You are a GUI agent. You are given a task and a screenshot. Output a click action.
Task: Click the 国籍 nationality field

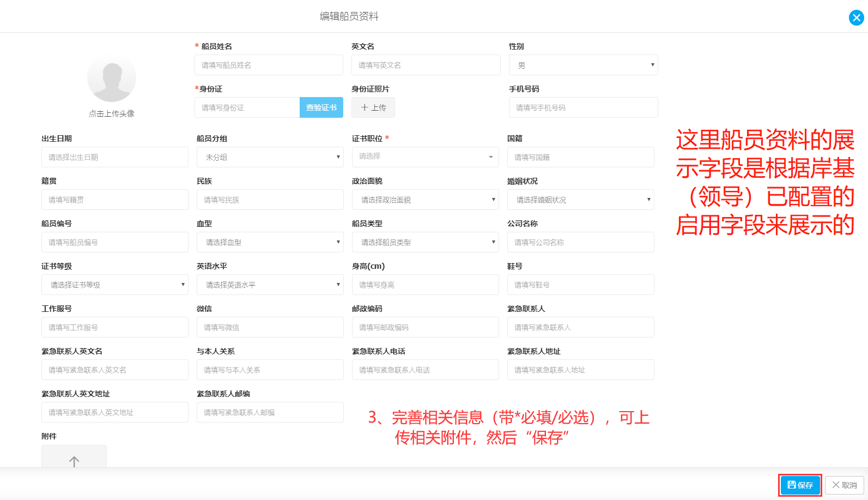(581, 157)
